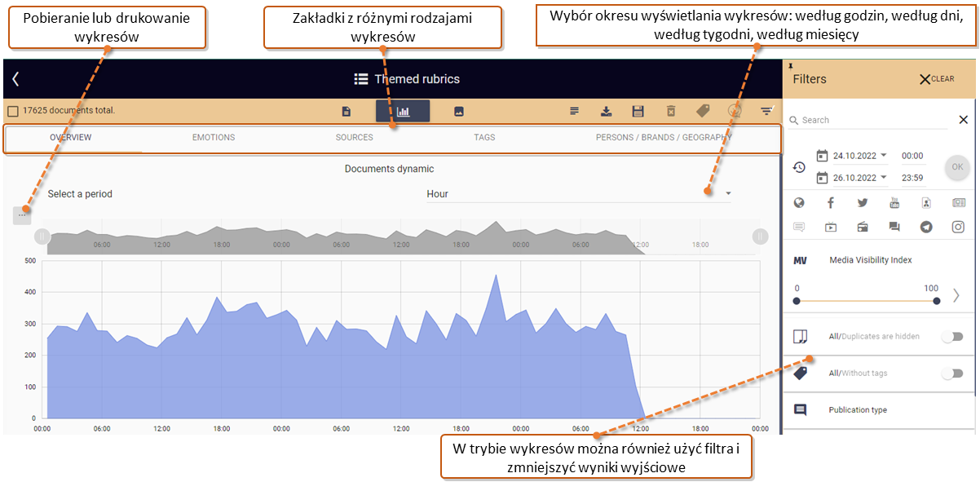Switch to the OVERVIEW tab

(71, 137)
